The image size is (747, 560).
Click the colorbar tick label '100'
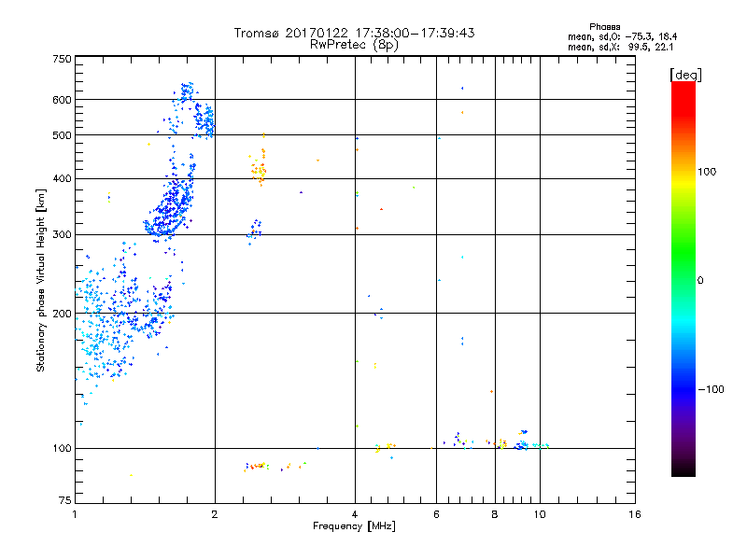click(707, 172)
